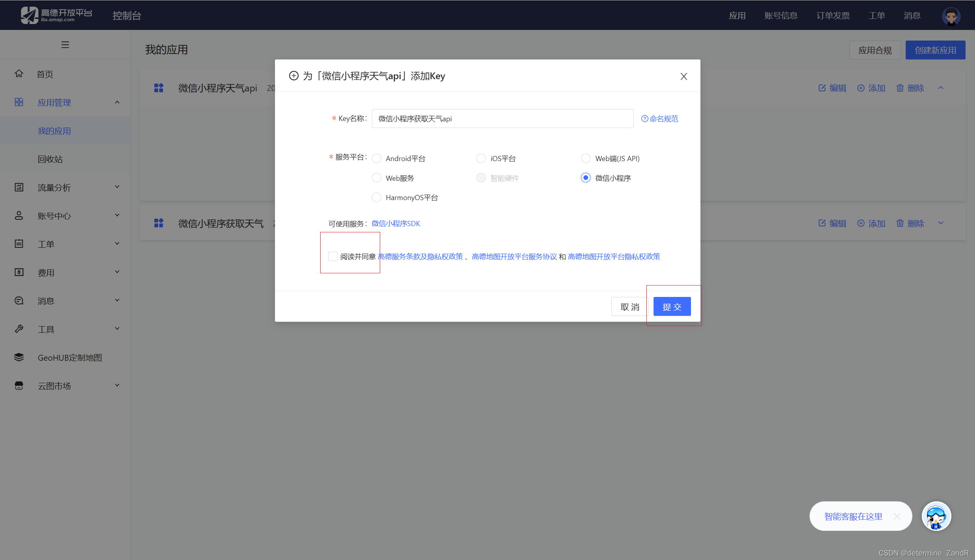Click 编辑 for 微信小程序天气api
This screenshot has width=975, height=560.
(x=832, y=88)
